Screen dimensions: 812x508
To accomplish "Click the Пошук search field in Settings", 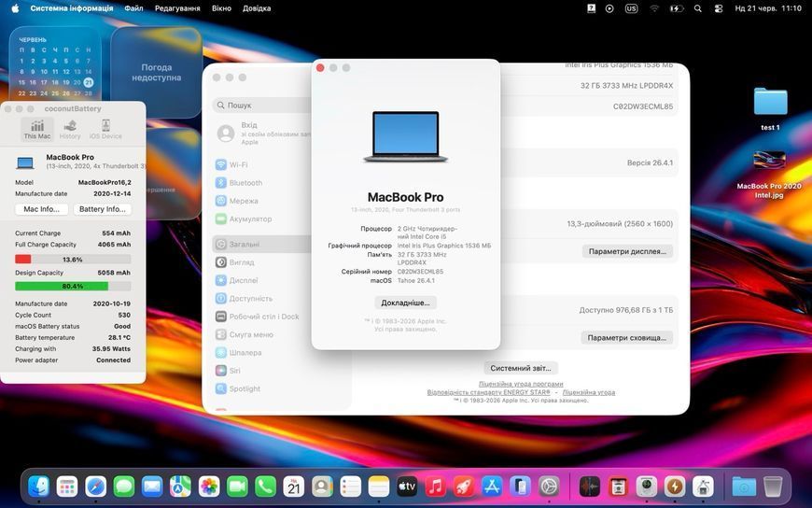I will [262, 106].
